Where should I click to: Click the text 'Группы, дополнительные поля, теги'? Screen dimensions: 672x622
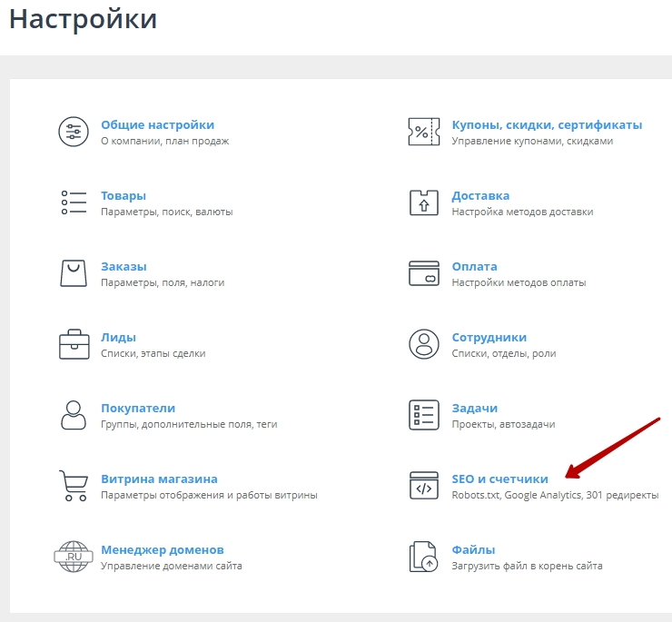pos(189,424)
